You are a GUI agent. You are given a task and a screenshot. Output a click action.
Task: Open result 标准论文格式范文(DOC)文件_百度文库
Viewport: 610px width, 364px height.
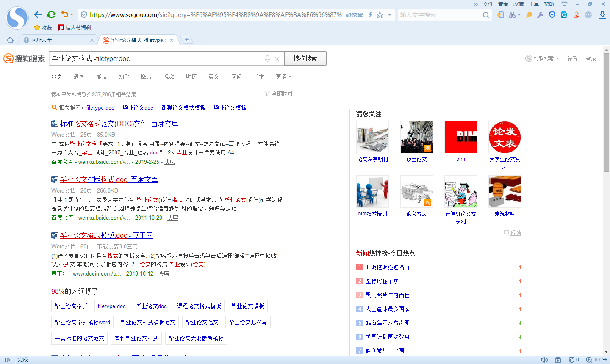[x=119, y=124]
